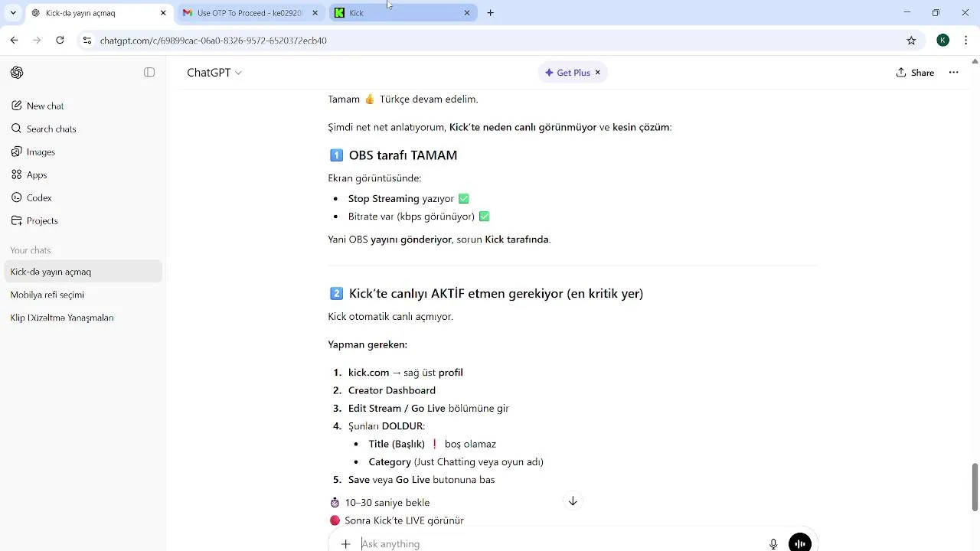
Task: Click the Codex sidebar icon
Action: click(17, 197)
